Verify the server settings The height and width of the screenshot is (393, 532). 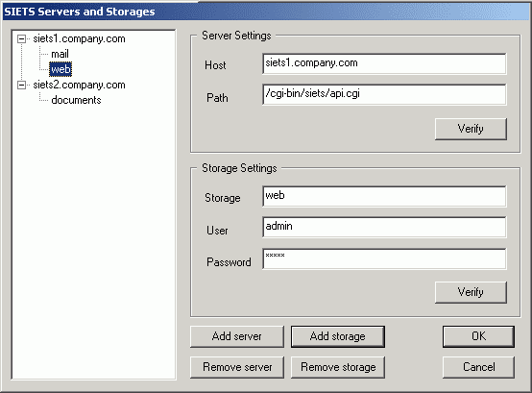click(471, 129)
